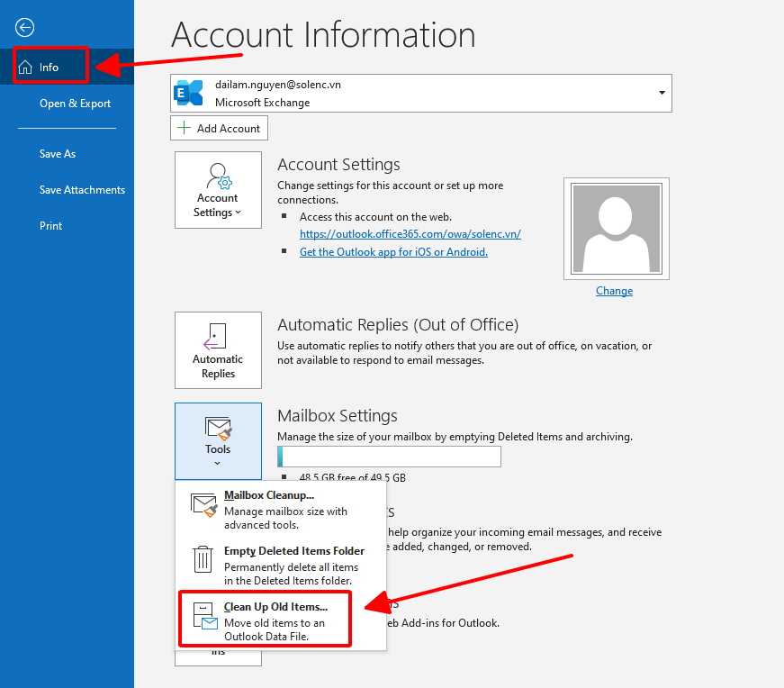The image size is (784, 688).
Task: Click the mailbox storage usage bar
Action: (x=389, y=457)
